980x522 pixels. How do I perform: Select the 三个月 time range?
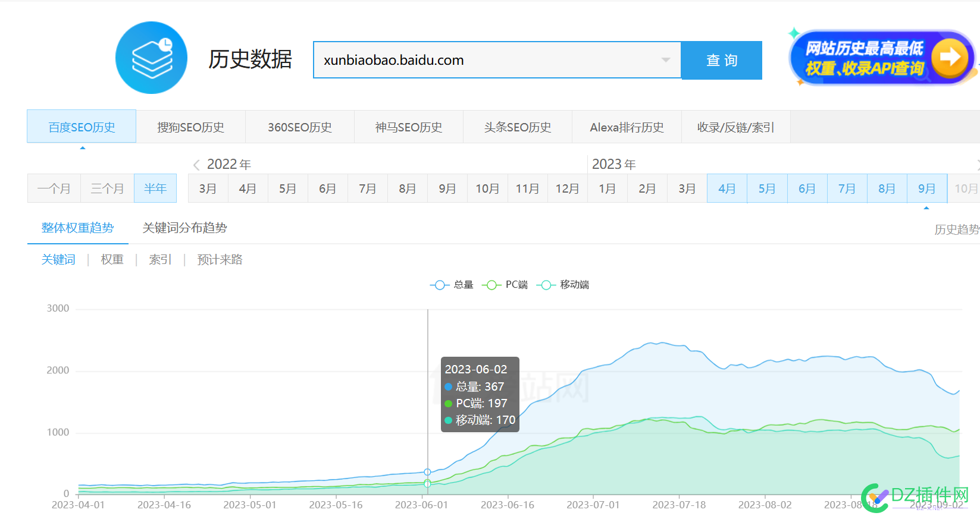pyautogui.click(x=108, y=188)
